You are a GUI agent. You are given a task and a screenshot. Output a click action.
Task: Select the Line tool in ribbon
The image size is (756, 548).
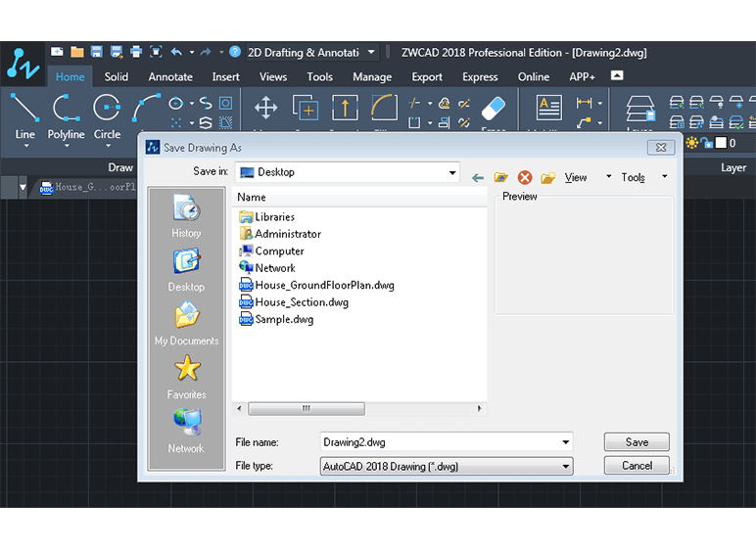click(x=24, y=115)
